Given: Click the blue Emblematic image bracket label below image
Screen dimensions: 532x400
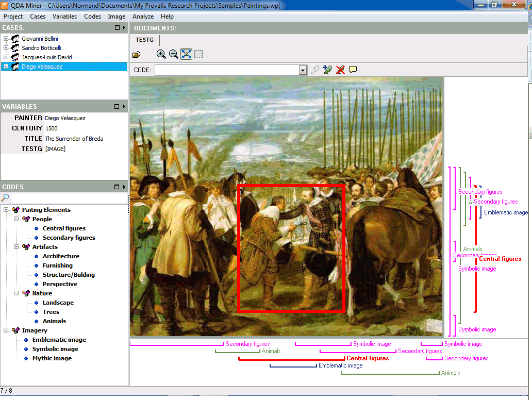Looking at the screenshot, I should 340,365.
